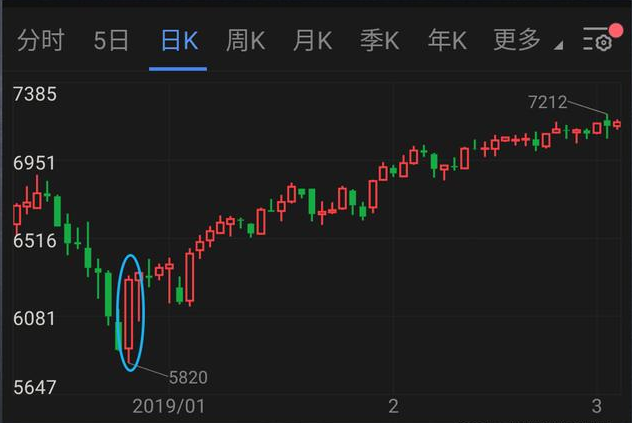Click the month 3 axis marker

597,406
